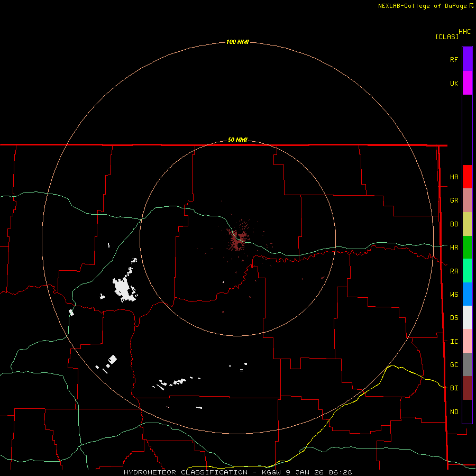Click the WS blue legend swatch
Screen dimensions: 476x476
coord(467,294)
